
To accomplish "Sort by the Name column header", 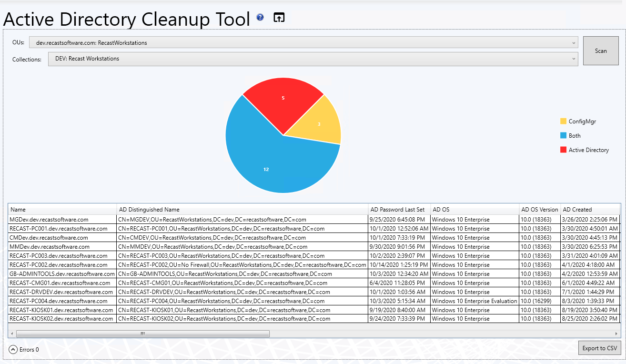I will 62,210.
